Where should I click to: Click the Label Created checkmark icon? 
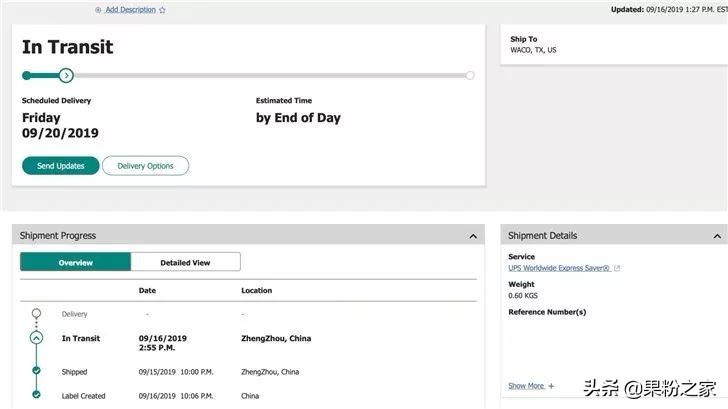point(36,395)
